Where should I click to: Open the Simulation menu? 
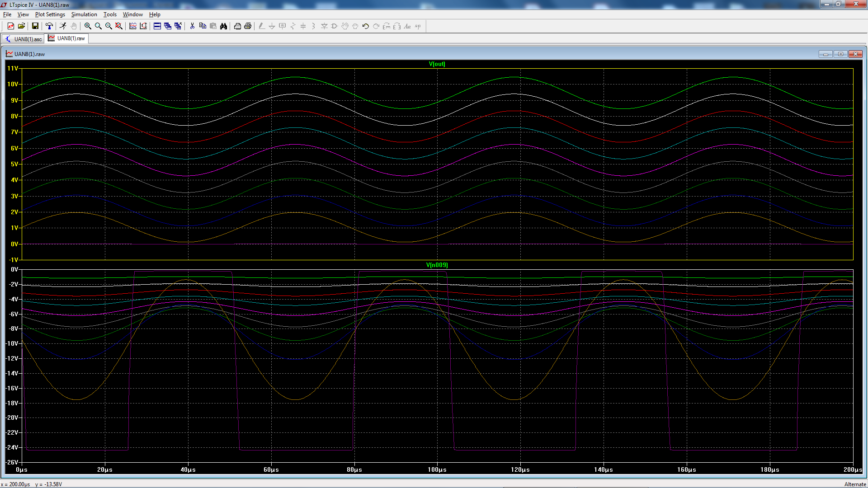84,14
